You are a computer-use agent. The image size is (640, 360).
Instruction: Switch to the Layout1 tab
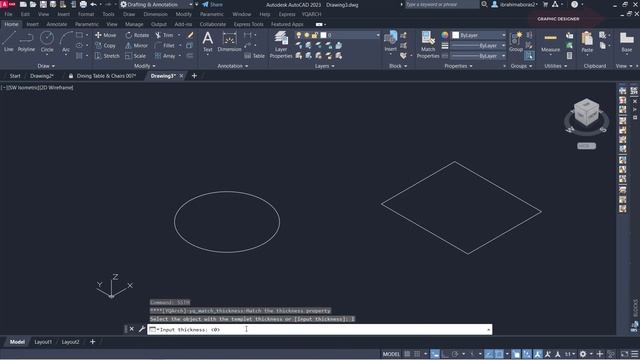click(x=43, y=342)
